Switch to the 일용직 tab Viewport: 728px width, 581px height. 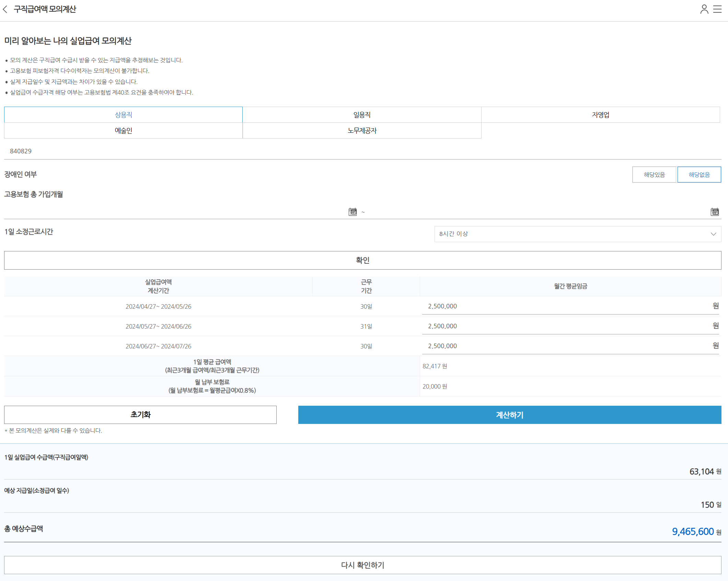point(362,115)
